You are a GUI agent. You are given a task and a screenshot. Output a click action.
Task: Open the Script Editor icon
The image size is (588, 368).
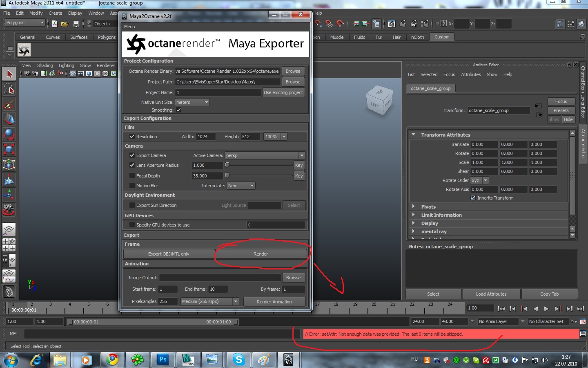(x=583, y=334)
